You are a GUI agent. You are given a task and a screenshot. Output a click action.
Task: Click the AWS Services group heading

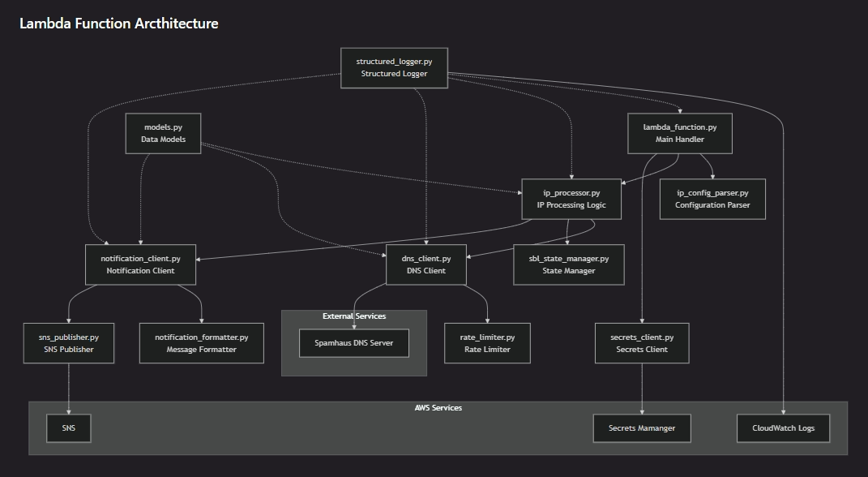coord(438,408)
